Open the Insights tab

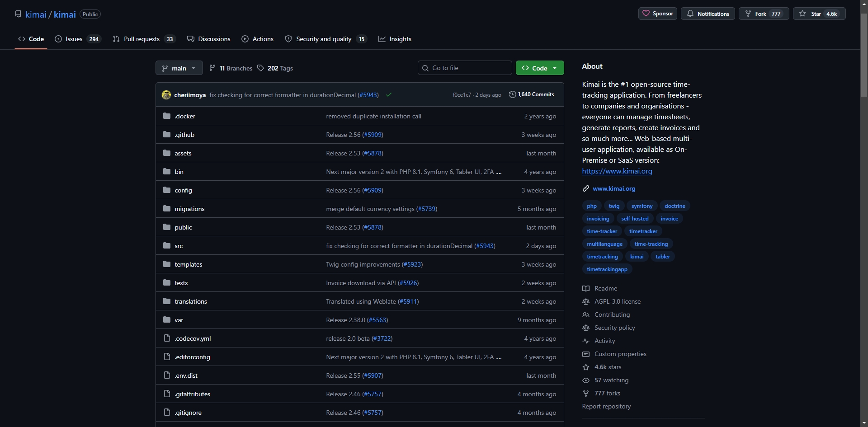[x=395, y=39]
